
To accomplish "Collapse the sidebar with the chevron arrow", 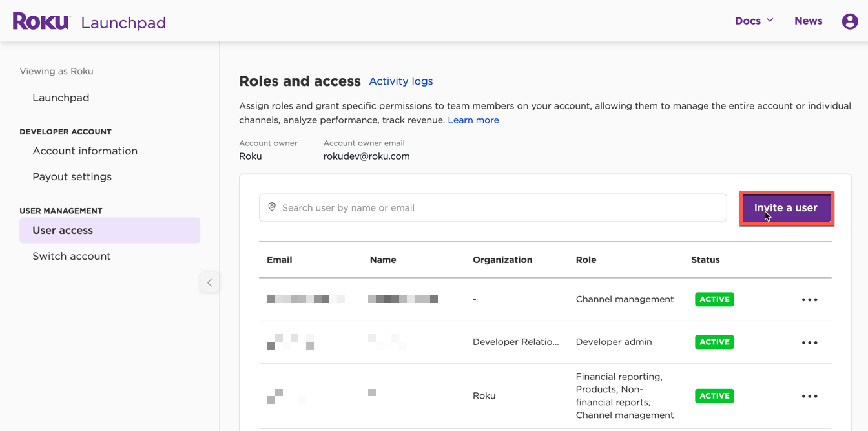I will [x=209, y=282].
